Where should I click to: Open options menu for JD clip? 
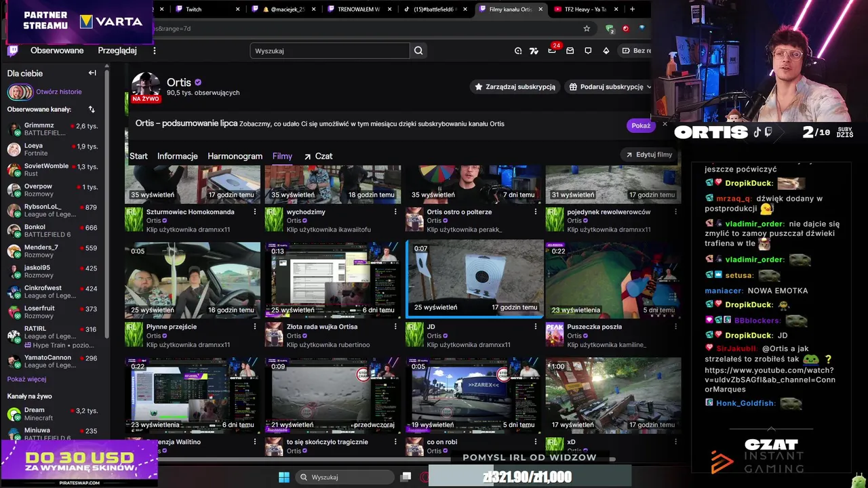[536, 327]
